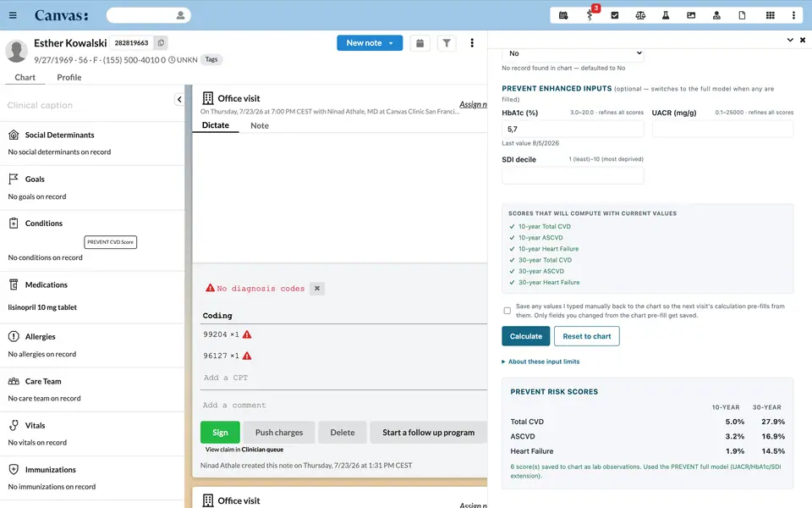Screen dimensions: 812x508
Task: Open the Vitals stethoscope section
Action: (14, 426)
